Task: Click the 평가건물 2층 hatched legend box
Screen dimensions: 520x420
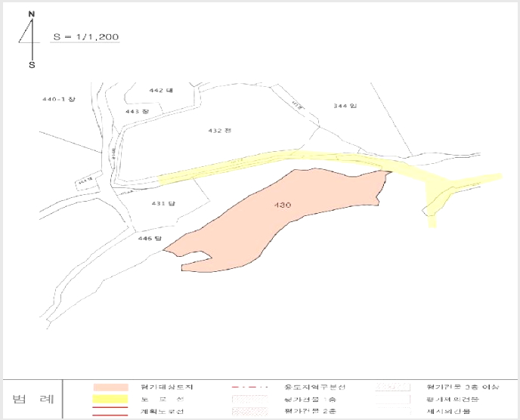Action: tap(249, 412)
